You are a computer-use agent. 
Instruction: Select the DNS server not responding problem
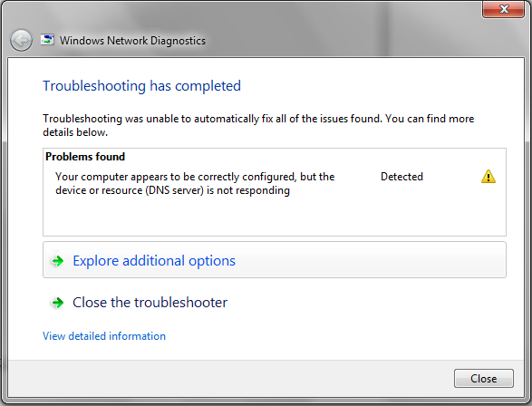(195, 183)
